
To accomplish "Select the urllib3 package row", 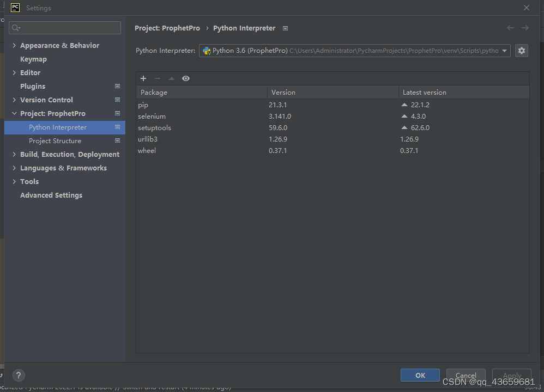I will click(x=333, y=139).
